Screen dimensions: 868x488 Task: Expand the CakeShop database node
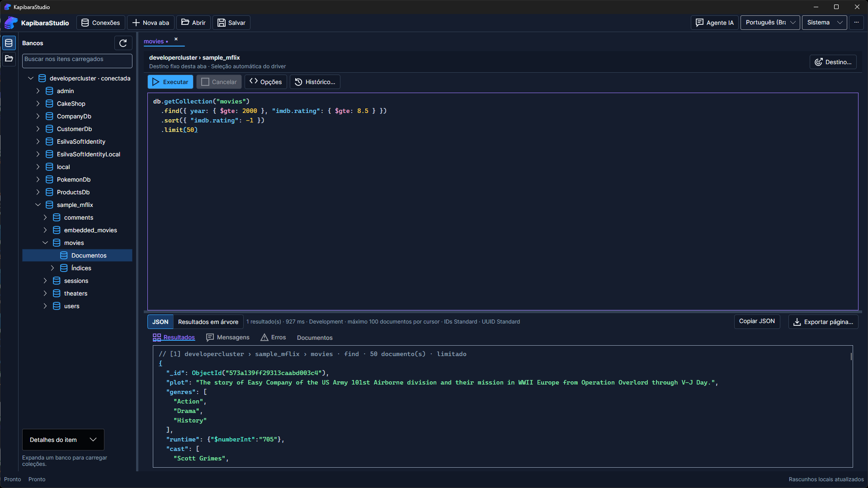pos(38,103)
